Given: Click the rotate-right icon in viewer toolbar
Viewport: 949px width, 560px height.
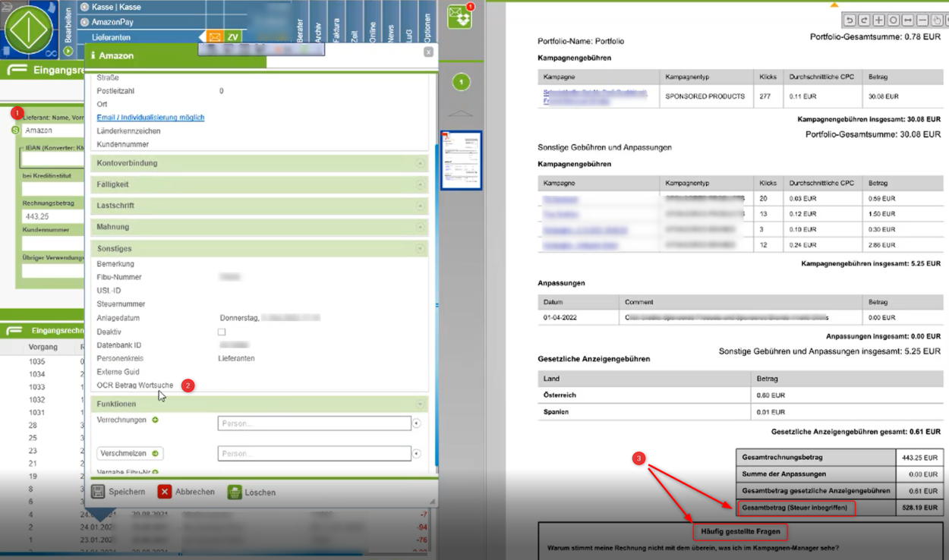Looking at the screenshot, I should [x=864, y=20].
